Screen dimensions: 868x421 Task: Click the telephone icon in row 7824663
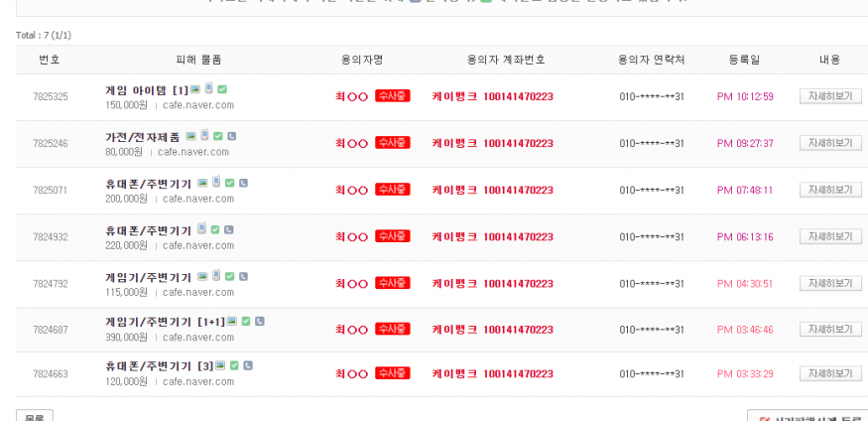coord(248,365)
